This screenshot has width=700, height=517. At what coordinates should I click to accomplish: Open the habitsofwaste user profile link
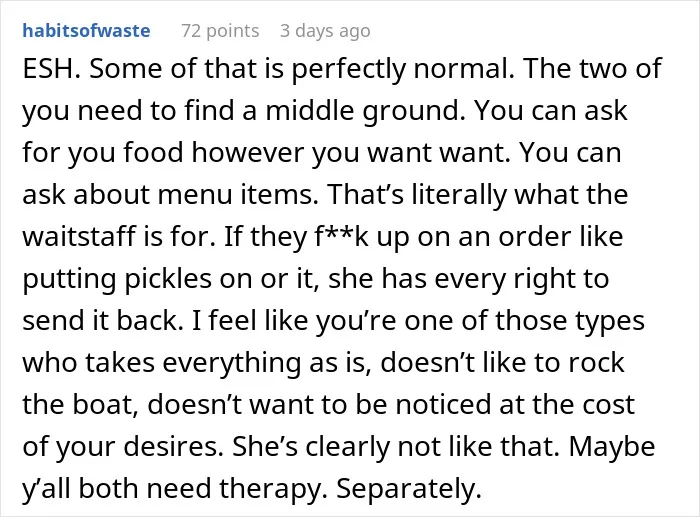tap(86, 31)
